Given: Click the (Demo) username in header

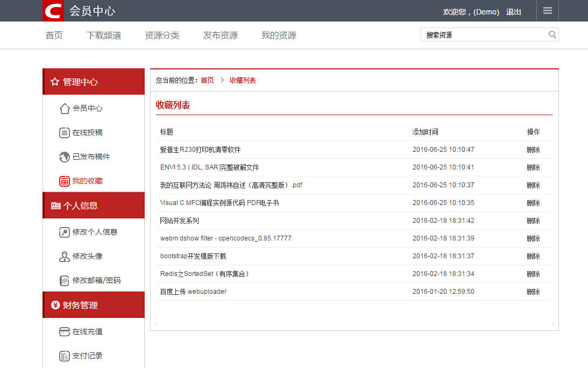Looking at the screenshot, I should (x=486, y=12).
